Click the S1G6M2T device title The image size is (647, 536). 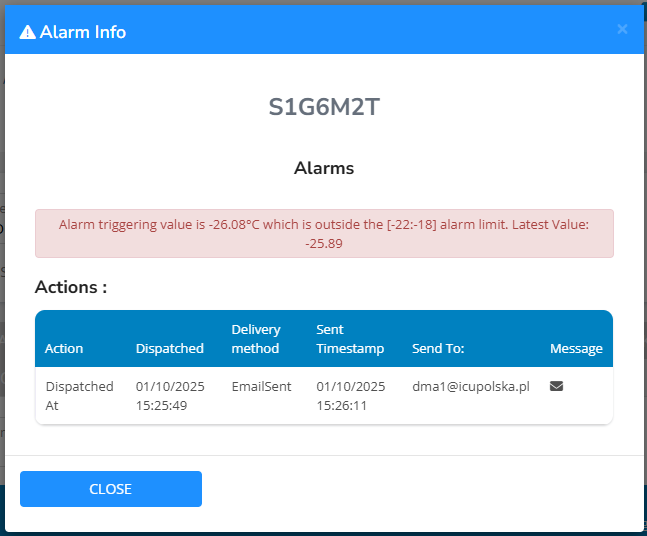(x=324, y=107)
